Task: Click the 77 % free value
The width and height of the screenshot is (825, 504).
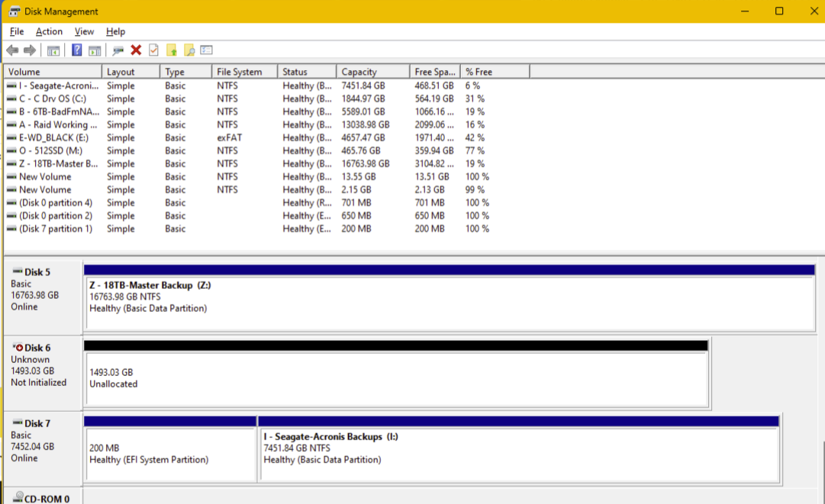Action: tap(475, 151)
